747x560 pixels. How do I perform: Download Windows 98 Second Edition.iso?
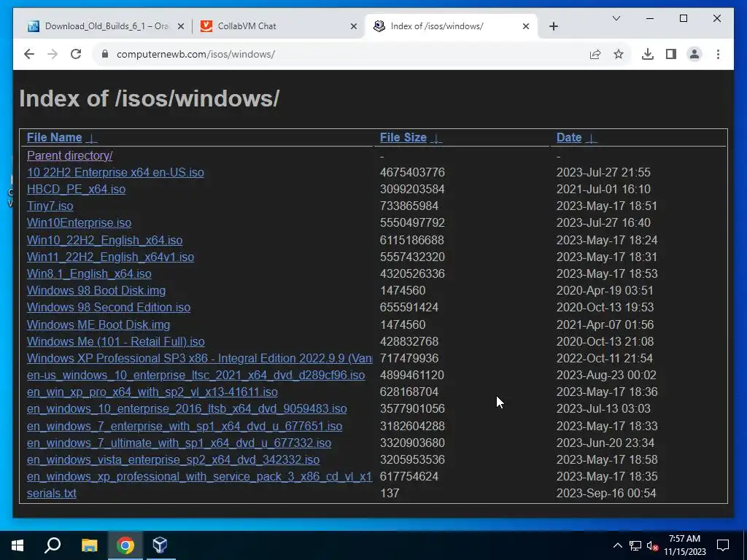tap(109, 307)
